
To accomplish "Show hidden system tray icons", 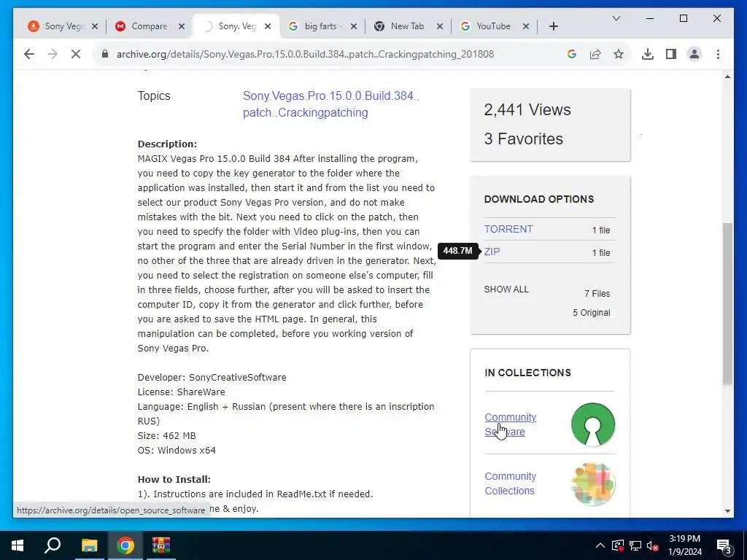I will pyautogui.click(x=600, y=545).
